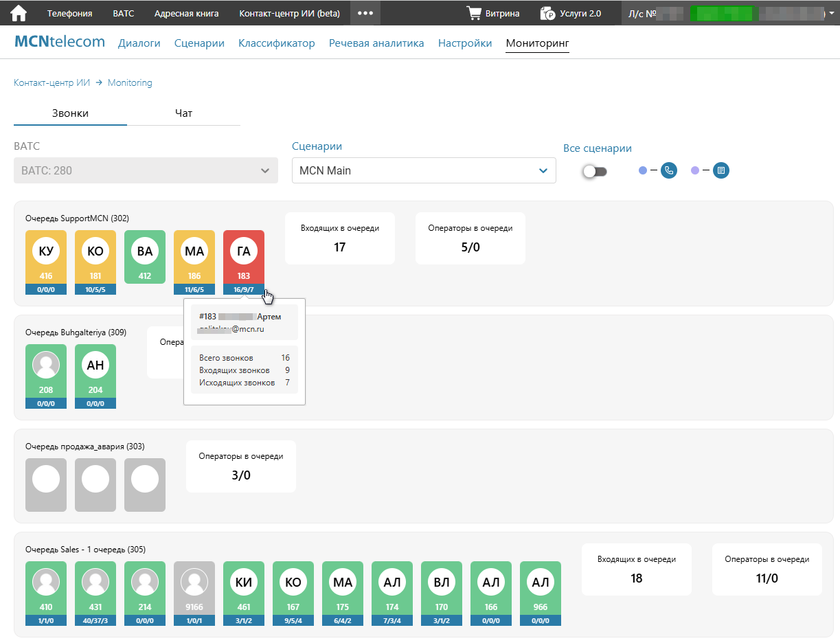This screenshot has height=643, width=840.
Task: Open the Речевая аналитика menu item
Action: tap(376, 43)
